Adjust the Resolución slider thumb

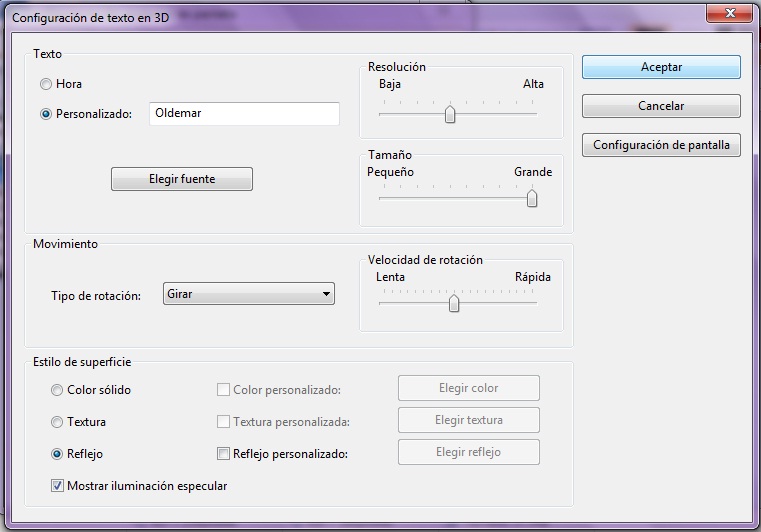(450, 114)
